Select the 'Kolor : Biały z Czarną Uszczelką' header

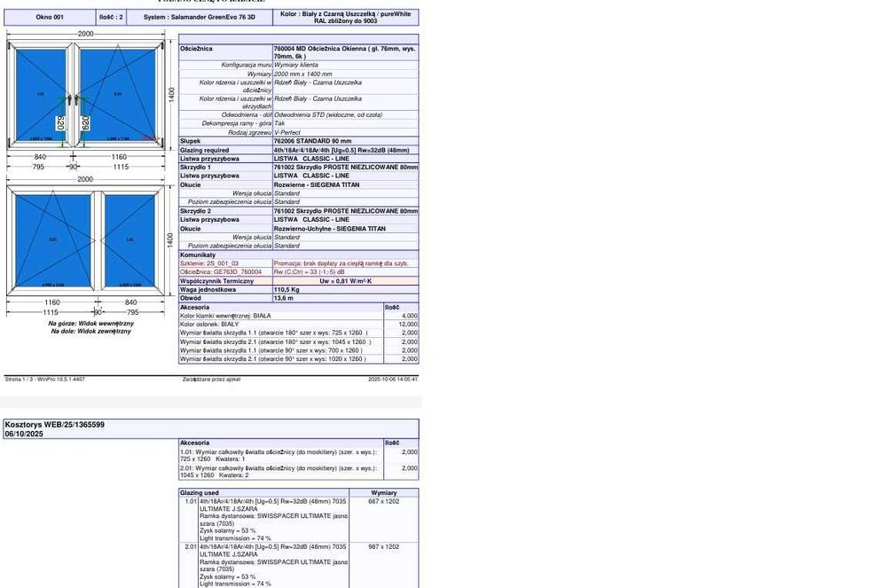coord(346,17)
